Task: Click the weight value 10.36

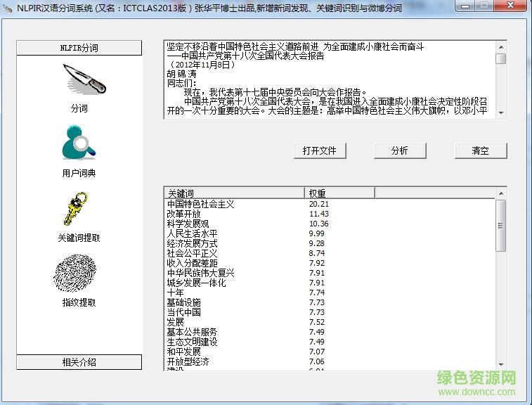Action: tap(319, 224)
